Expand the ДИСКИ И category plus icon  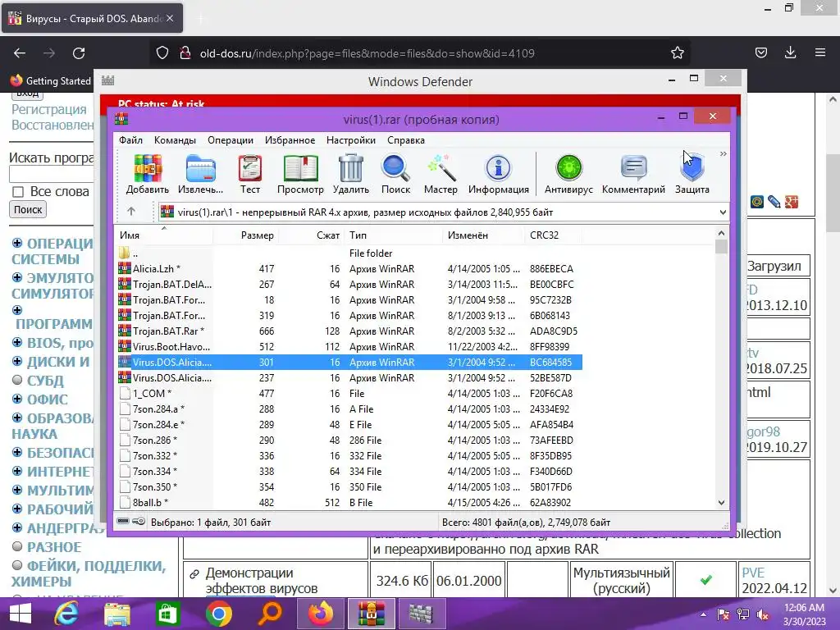pyautogui.click(x=17, y=361)
